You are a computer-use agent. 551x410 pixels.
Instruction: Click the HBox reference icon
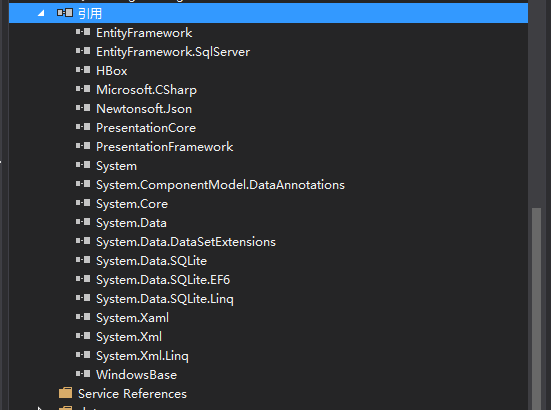(83, 70)
